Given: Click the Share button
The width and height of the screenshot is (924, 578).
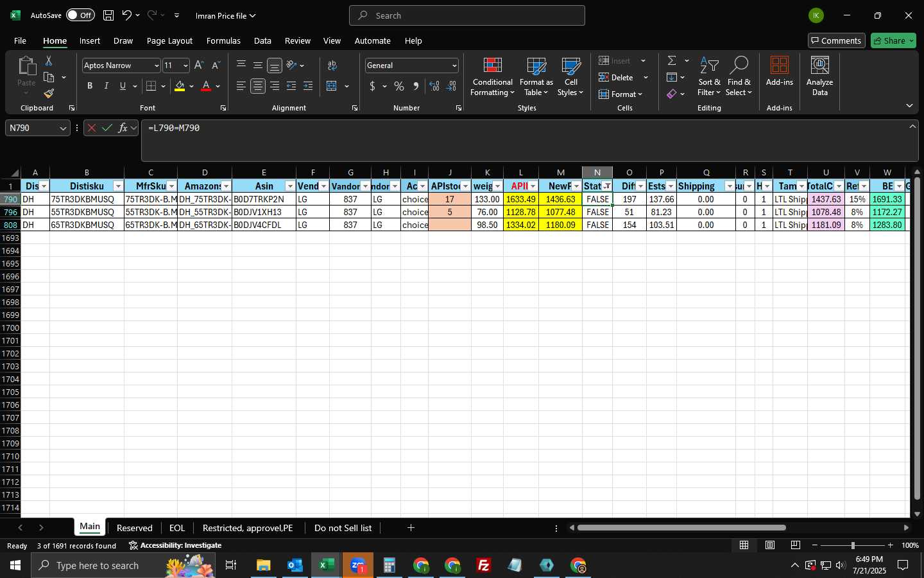Looking at the screenshot, I should point(893,40).
